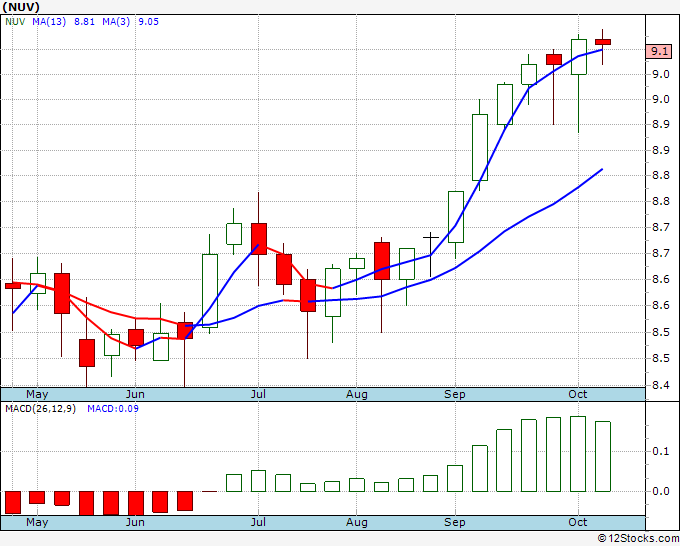
Task: Select Jul on the price chart axis
Action: pos(258,394)
